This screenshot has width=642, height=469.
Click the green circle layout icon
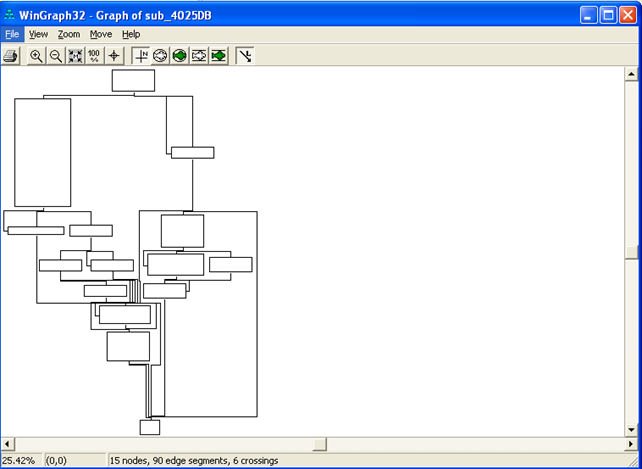tap(180, 56)
